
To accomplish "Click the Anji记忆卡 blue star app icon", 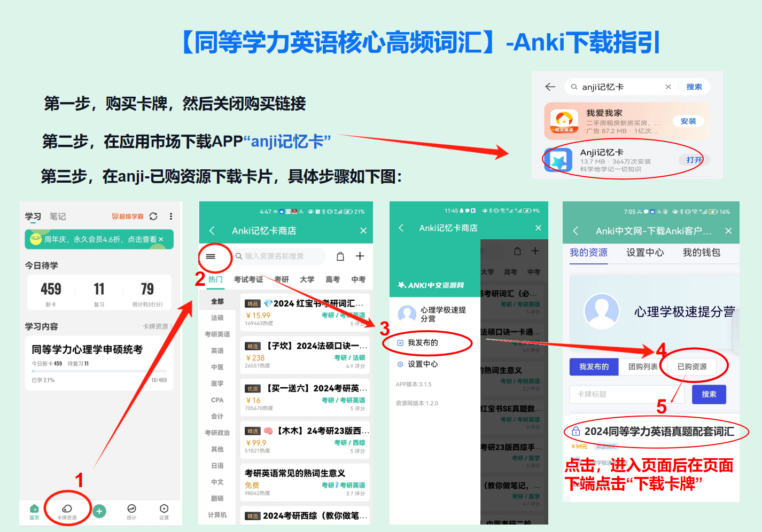I will click(x=558, y=160).
